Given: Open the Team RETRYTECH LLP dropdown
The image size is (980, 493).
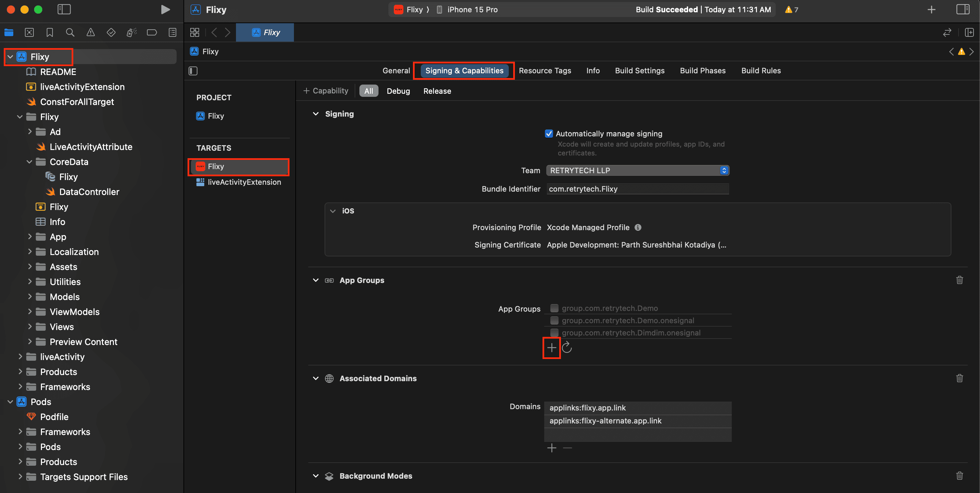Looking at the screenshot, I should pyautogui.click(x=638, y=170).
